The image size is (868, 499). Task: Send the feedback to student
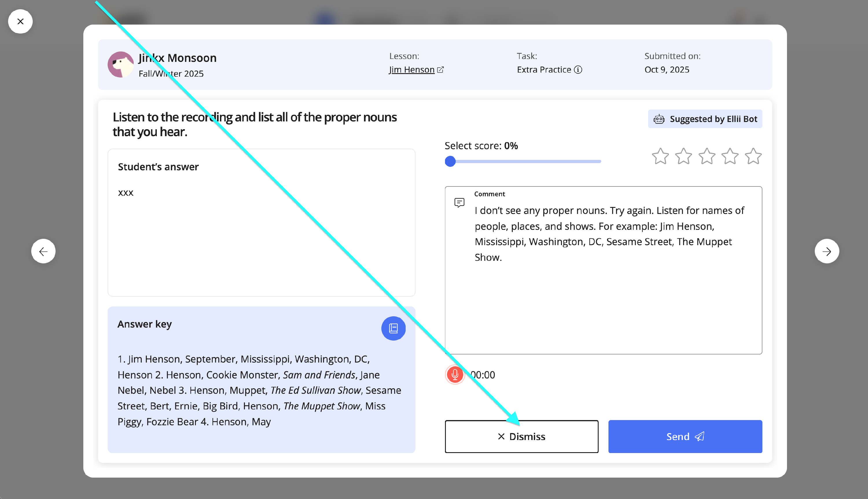tap(685, 436)
